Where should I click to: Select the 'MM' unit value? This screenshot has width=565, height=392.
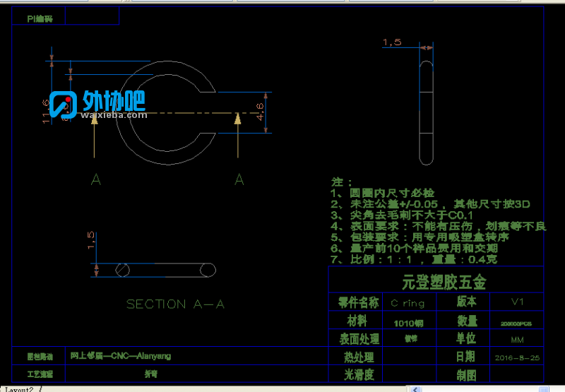point(517,340)
